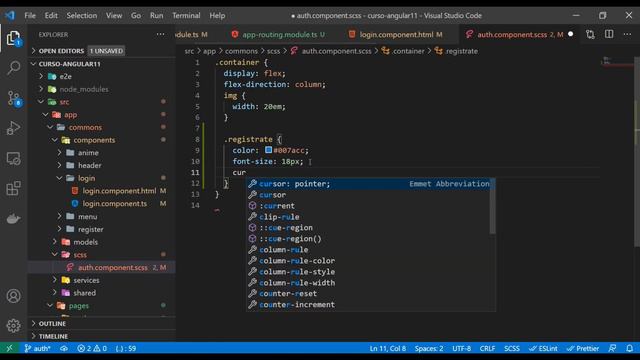
Task: Open the Docker view in activity bar
Action: 13,218
